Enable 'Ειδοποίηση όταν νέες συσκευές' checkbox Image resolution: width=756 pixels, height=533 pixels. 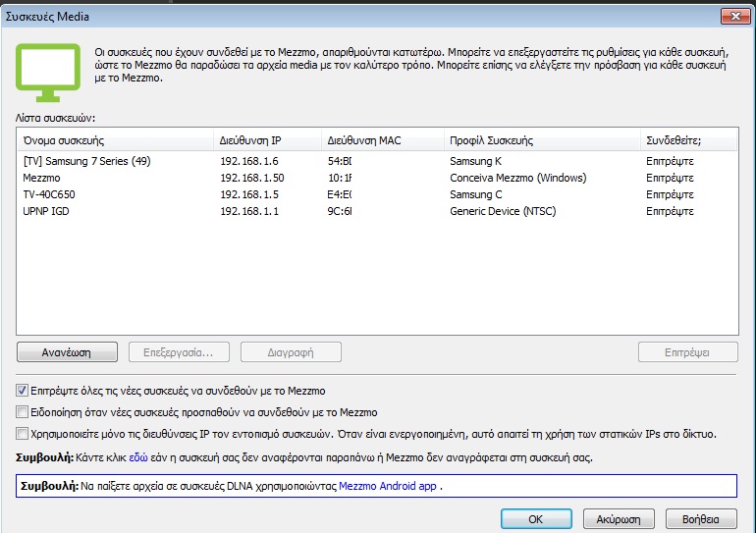coord(22,412)
